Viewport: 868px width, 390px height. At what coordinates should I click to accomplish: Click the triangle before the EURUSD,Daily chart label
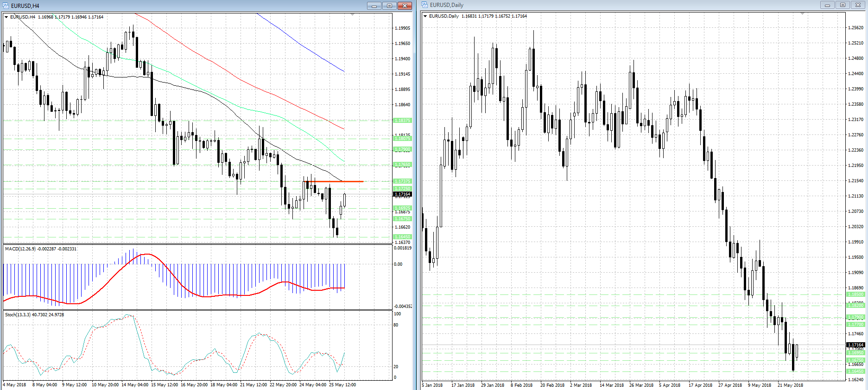pos(425,16)
